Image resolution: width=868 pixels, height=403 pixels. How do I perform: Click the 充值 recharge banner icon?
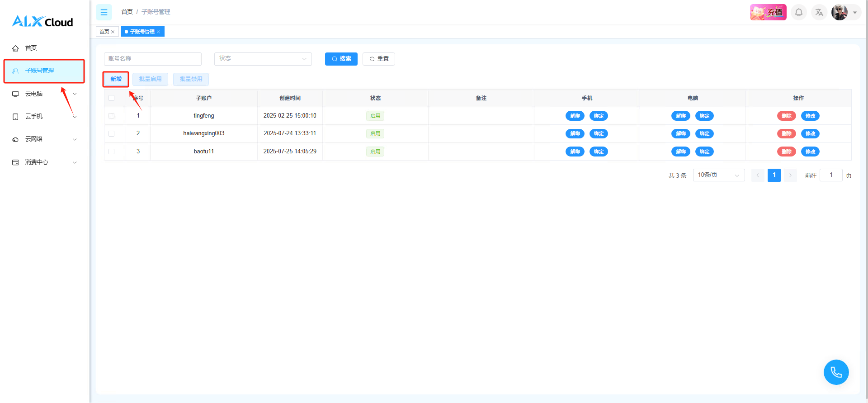(x=768, y=12)
